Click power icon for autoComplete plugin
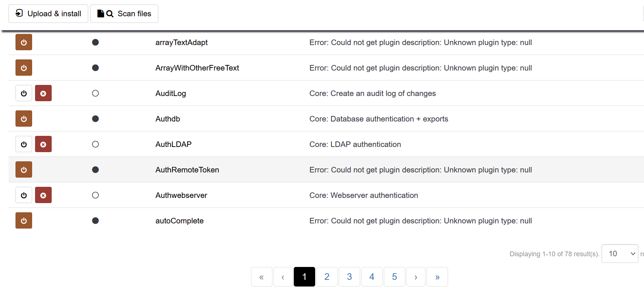The image size is (644, 288). (x=24, y=221)
